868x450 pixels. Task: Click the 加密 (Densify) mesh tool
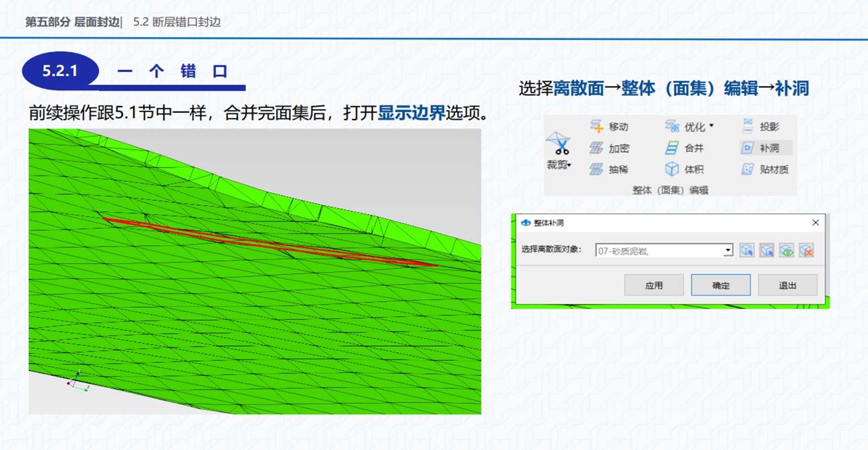609,148
